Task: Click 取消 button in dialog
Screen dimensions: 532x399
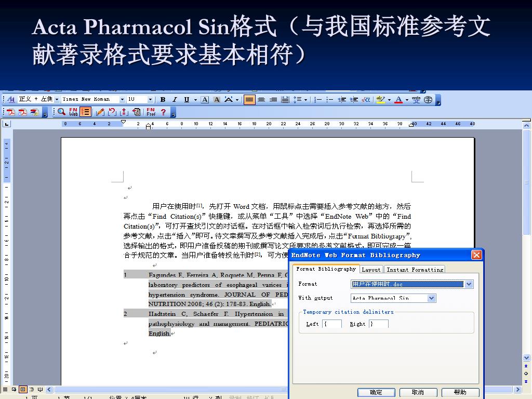Action: coord(418,392)
